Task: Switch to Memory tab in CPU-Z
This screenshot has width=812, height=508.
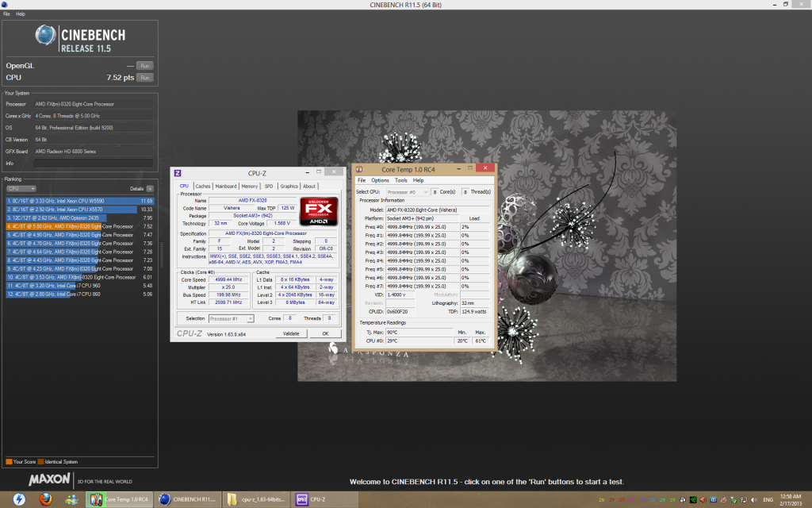Action: 250,186
